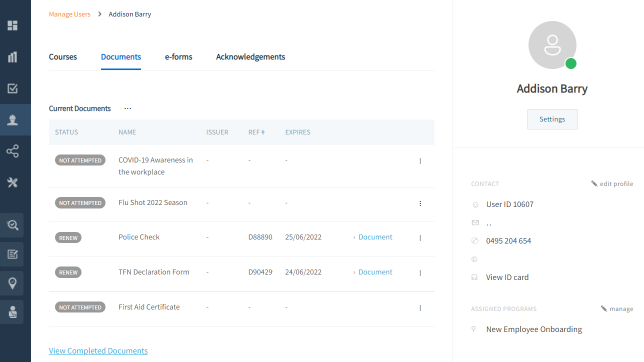Open options menu for COVID-19 Awareness row
This screenshot has height=362, width=644.
point(420,161)
